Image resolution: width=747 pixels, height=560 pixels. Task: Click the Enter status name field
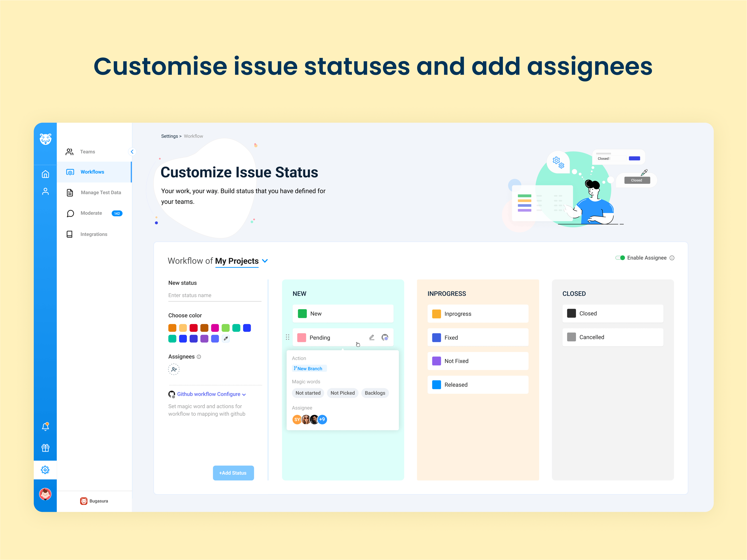point(215,295)
